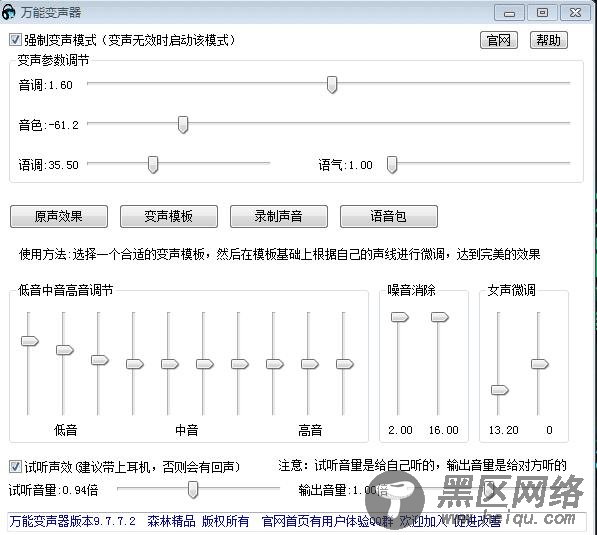This screenshot has height=535, width=597.
Task: Minimize the 万能变声器 window
Action: (509, 13)
